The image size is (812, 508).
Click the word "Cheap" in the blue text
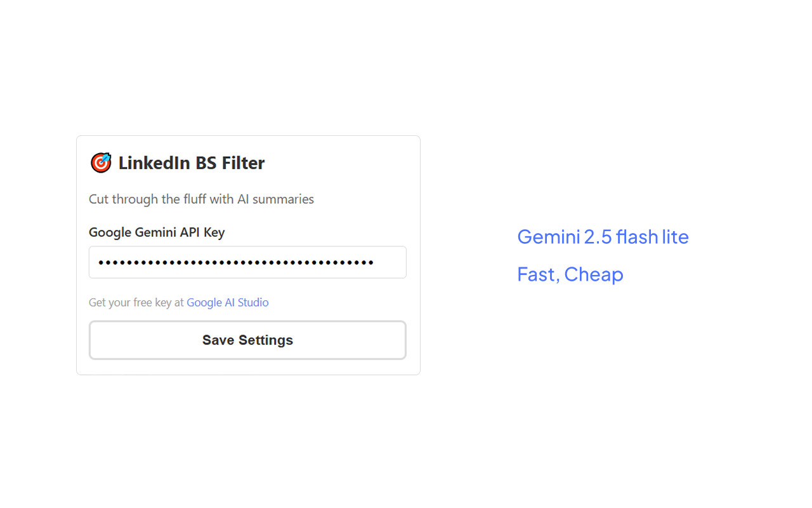point(593,274)
